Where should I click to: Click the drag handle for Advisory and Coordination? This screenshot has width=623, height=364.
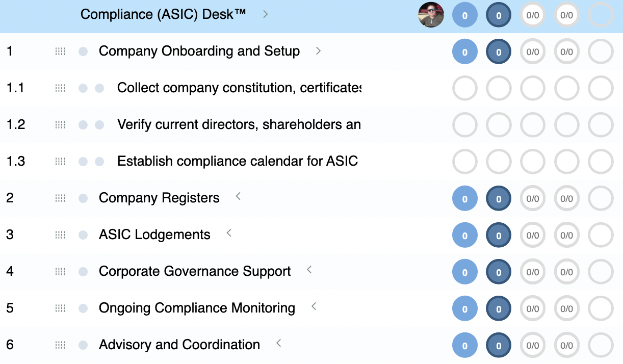pos(60,345)
